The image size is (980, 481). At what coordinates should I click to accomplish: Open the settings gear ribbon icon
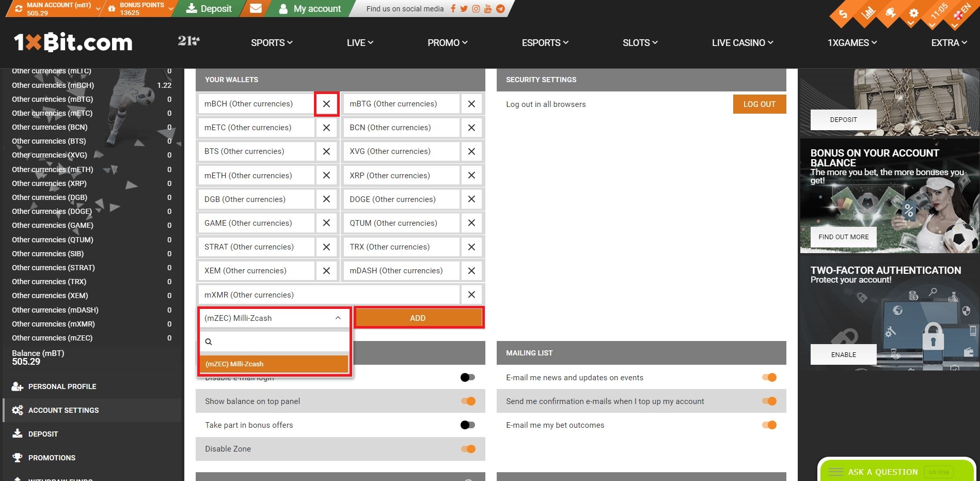click(914, 13)
